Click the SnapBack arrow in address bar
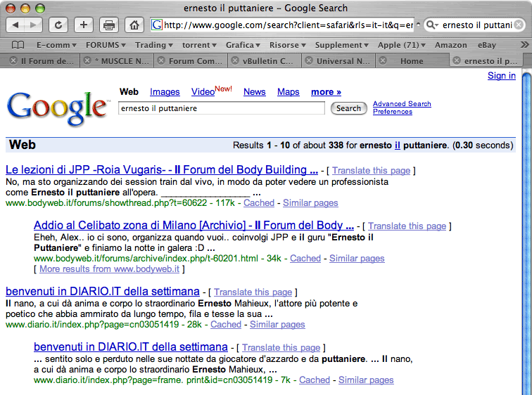The width and height of the screenshot is (532, 395). pyautogui.click(x=418, y=25)
